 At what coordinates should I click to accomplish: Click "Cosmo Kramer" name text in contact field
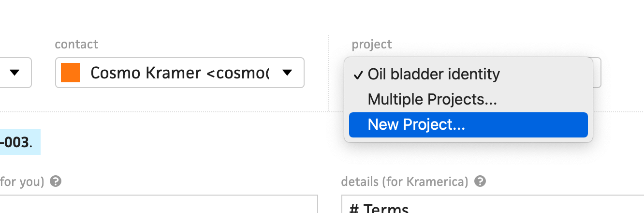(x=146, y=73)
